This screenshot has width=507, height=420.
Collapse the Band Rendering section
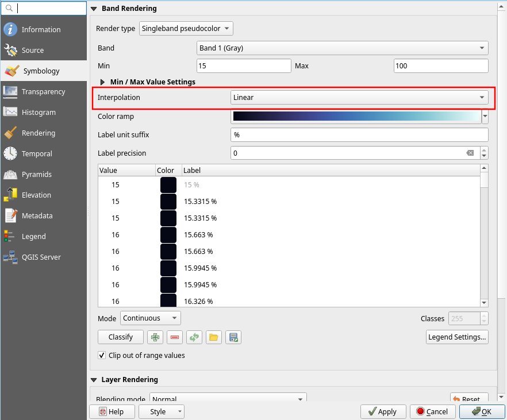click(x=94, y=9)
